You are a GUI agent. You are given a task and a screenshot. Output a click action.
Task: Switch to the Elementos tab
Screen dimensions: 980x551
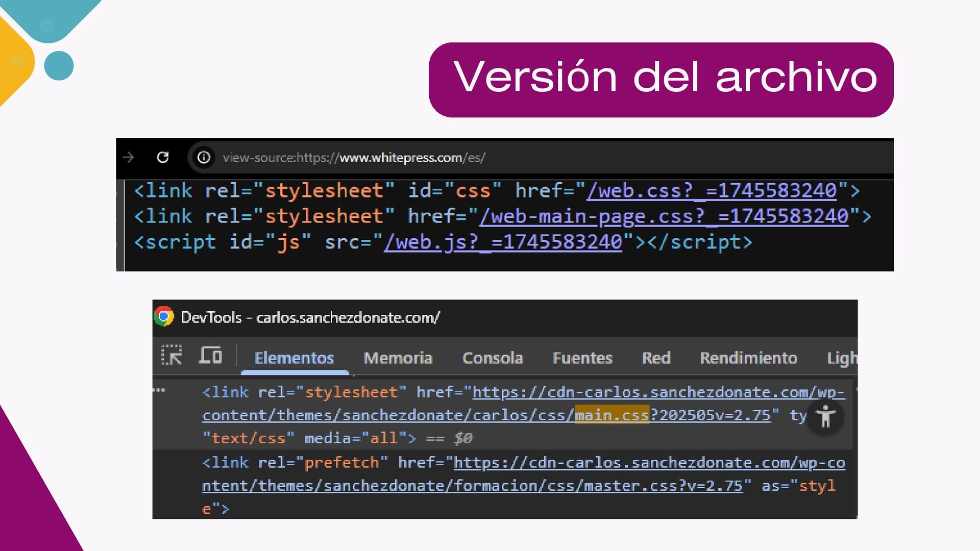(294, 358)
